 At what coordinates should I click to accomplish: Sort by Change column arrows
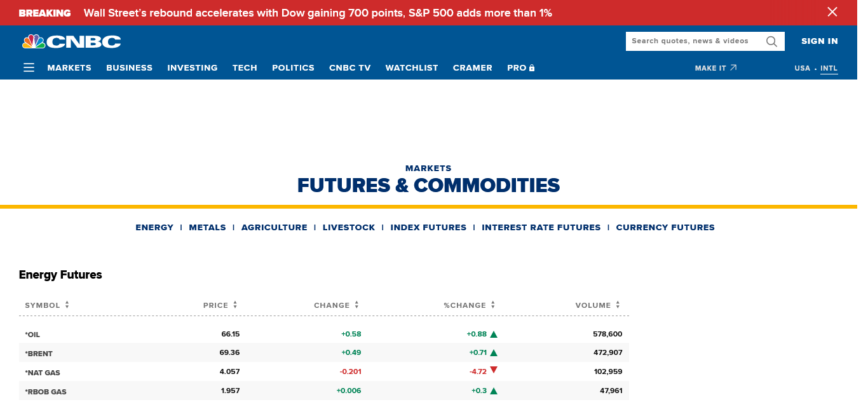point(356,305)
